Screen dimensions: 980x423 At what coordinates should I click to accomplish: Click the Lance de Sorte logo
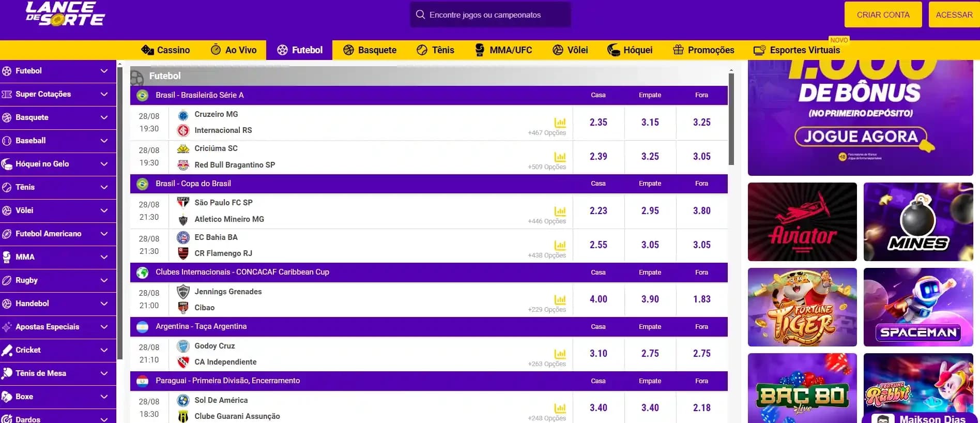[65, 14]
